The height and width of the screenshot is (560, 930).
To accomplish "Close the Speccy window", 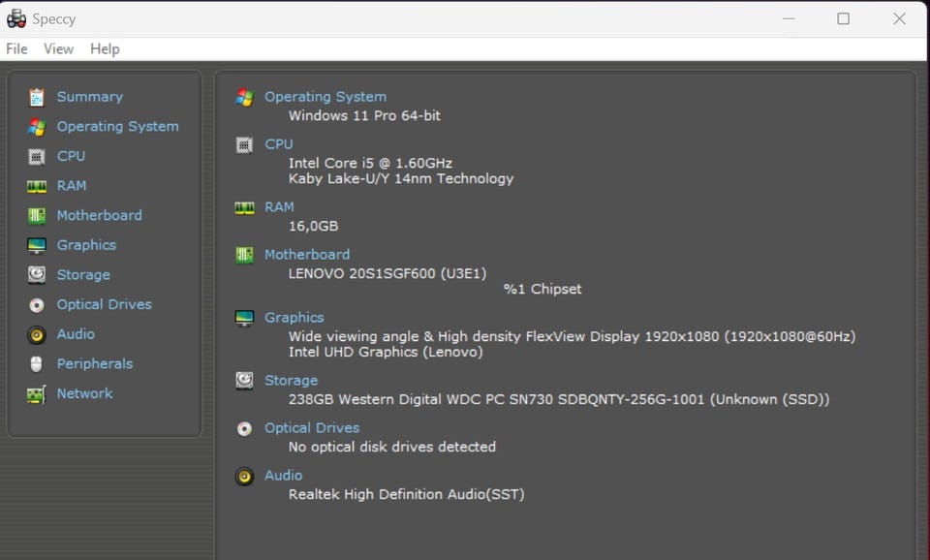I will 899,19.
